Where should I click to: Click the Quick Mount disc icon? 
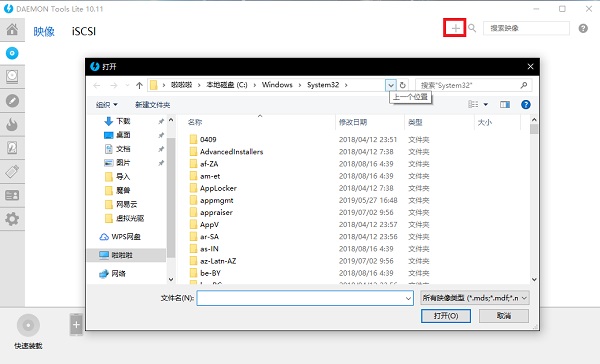[28, 325]
